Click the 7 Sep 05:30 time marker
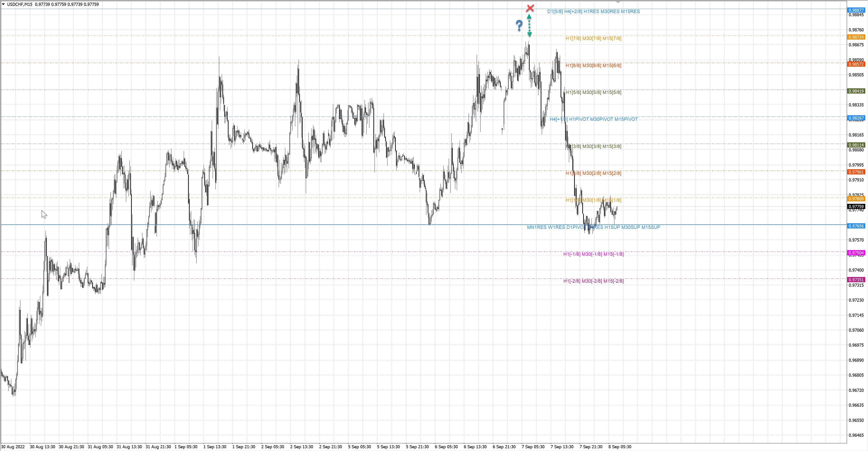Viewport: 868px width, 451px height. pyautogui.click(x=533, y=447)
